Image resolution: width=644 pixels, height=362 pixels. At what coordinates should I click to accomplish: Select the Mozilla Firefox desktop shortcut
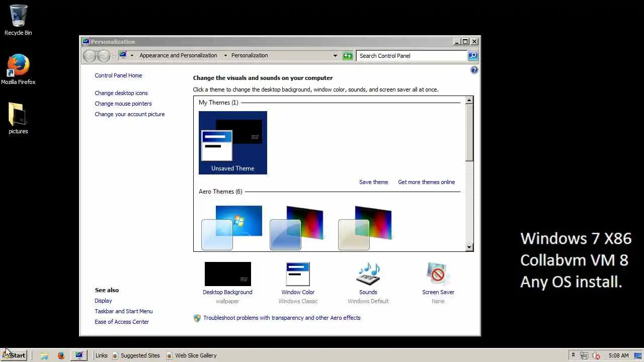[x=18, y=69]
